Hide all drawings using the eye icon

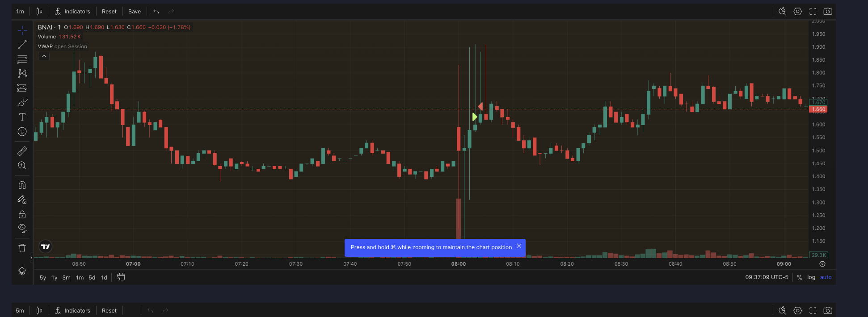tap(22, 229)
